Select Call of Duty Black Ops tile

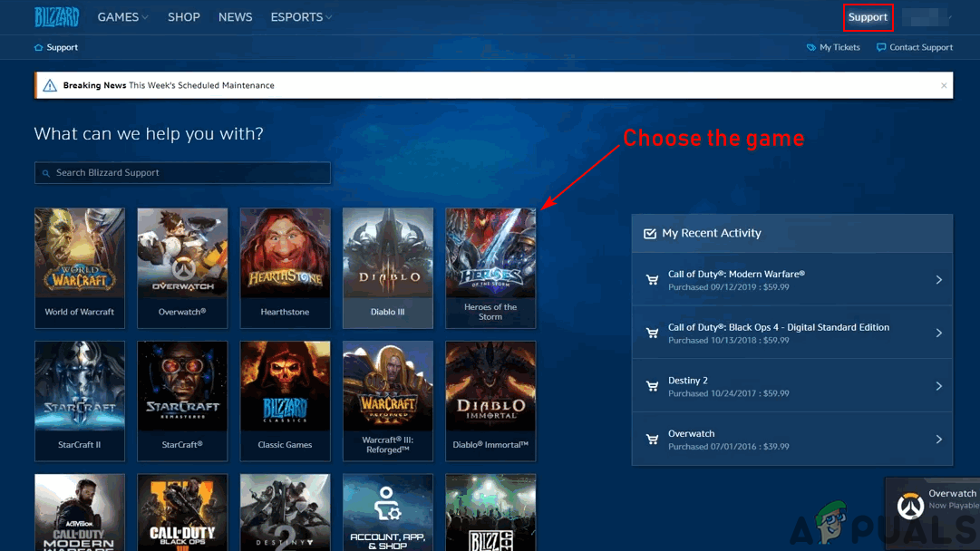pyautogui.click(x=182, y=512)
